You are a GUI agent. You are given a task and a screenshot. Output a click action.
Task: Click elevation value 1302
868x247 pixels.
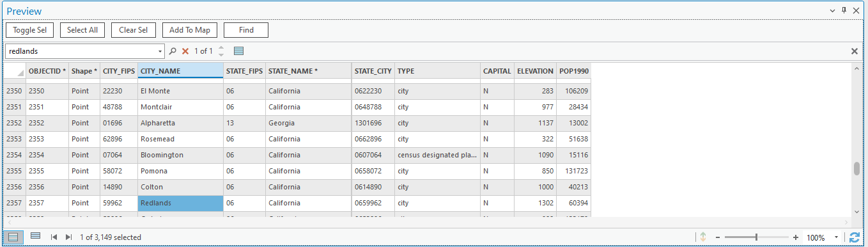coord(535,203)
